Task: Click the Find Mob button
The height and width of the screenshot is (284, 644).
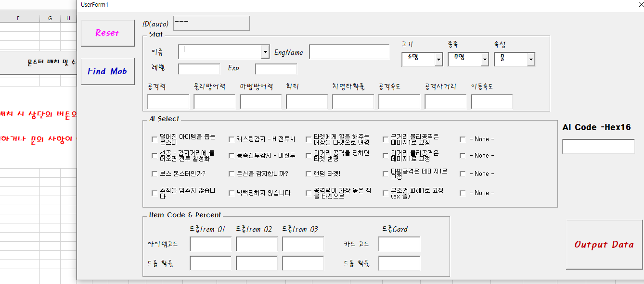Action: click(x=107, y=71)
